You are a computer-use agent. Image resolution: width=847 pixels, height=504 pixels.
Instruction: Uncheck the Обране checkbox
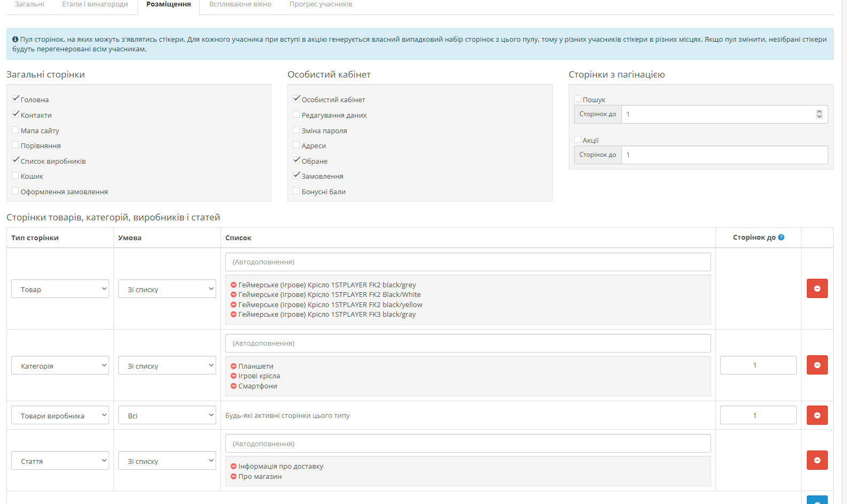(x=296, y=160)
